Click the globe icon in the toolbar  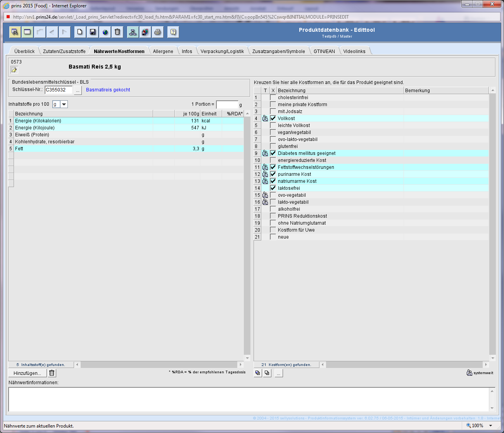105,32
